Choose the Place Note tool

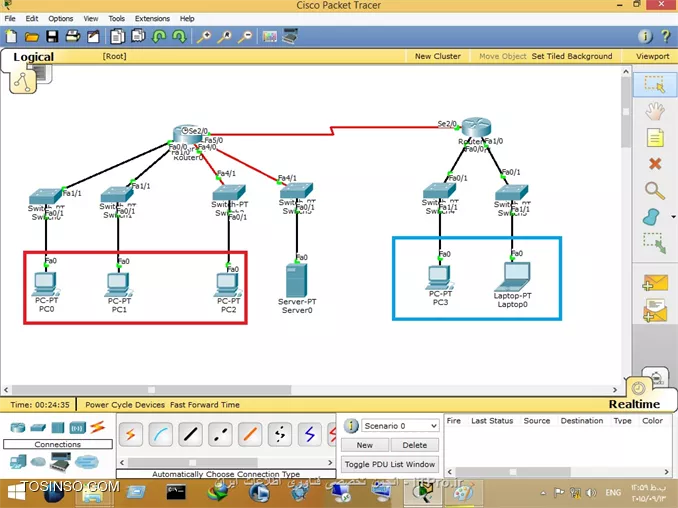[x=655, y=138]
